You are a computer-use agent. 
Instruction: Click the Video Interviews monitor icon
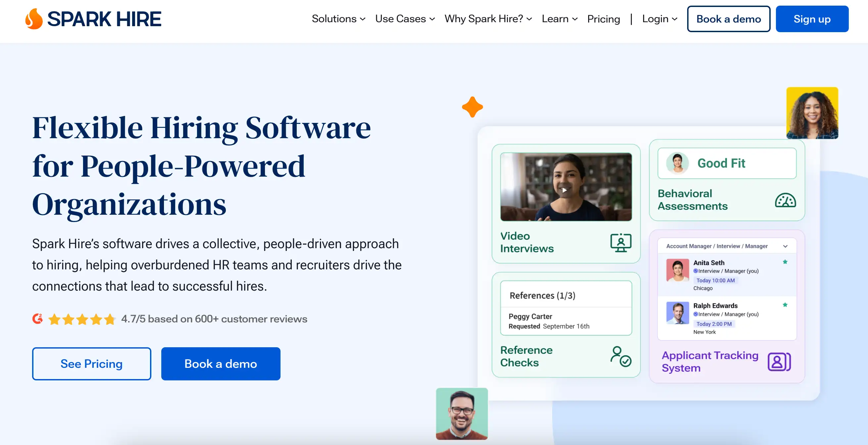[621, 243]
